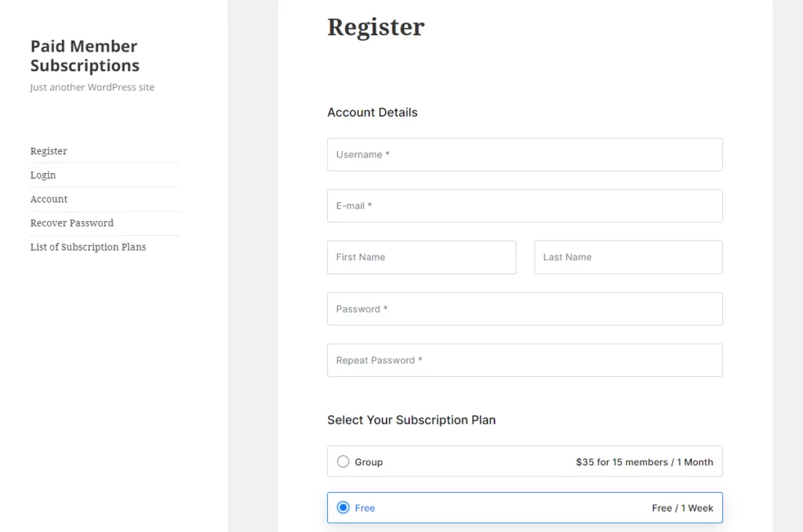803x532 pixels.
Task: Select the Free subscription plan radio button
Action: coord(343,508)
